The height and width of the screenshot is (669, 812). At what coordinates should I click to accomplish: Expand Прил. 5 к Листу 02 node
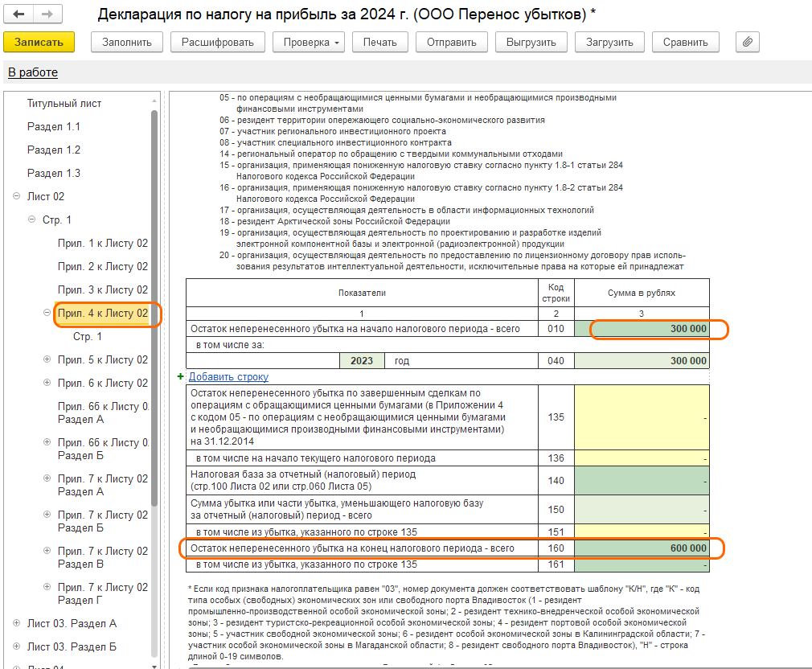[47, 359]
